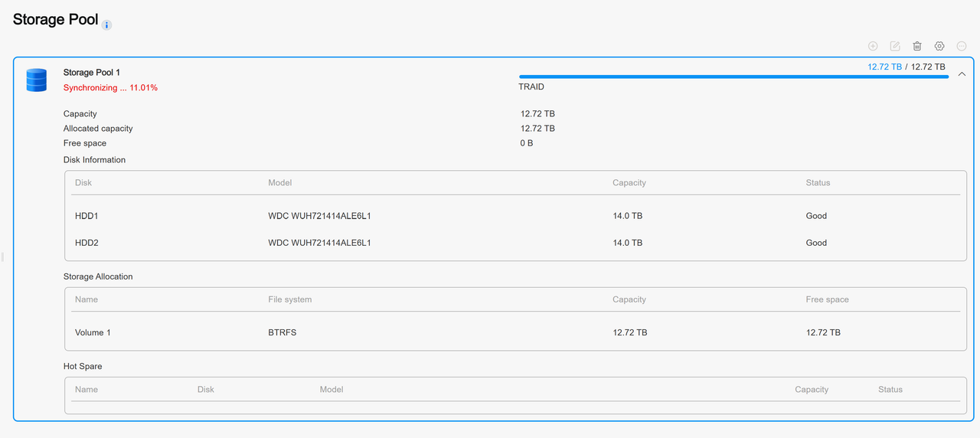Click the Hot Spare section title
980x438 pixels.
coord(83,366)
